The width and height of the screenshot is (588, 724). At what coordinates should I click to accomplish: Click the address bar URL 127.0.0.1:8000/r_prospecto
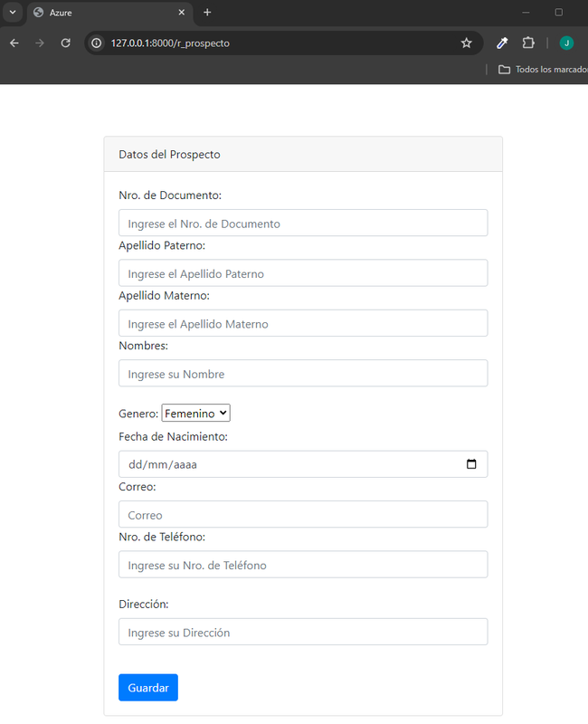coord(170,43)
